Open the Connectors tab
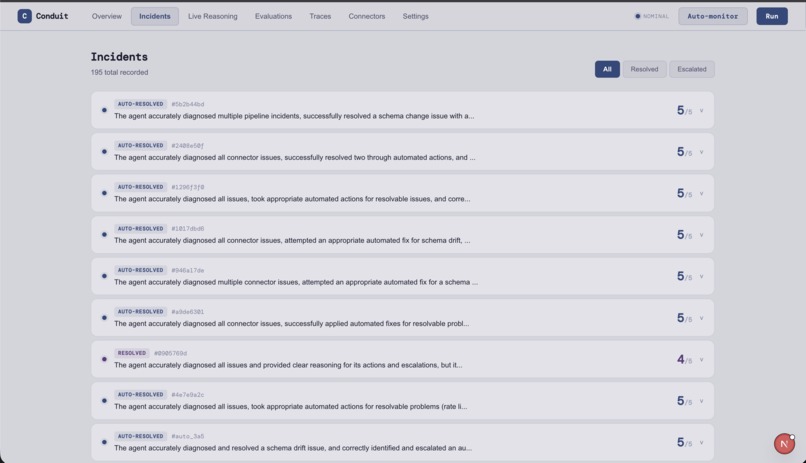 pyautogui.click(x=367, y=16)
